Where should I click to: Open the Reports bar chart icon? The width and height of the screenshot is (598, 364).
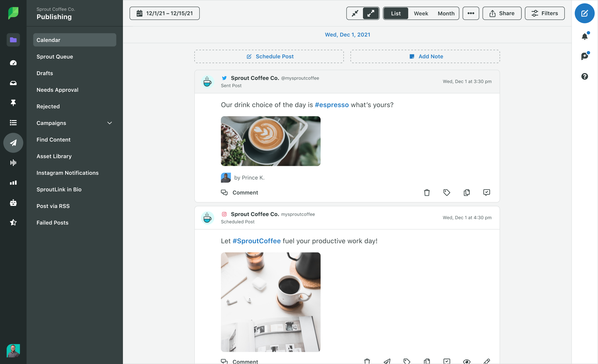[13, 183]
